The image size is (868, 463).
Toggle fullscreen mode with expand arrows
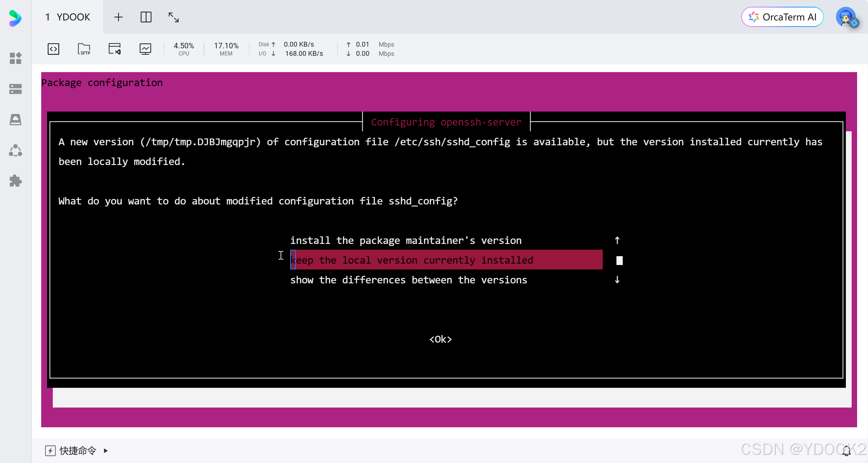tap(173, 17)
